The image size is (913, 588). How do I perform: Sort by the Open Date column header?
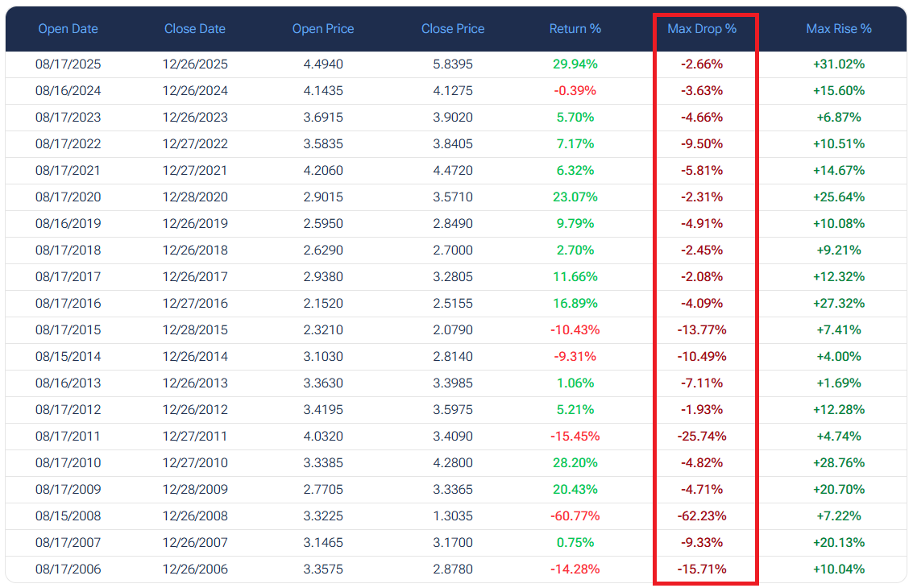[68, 28]
